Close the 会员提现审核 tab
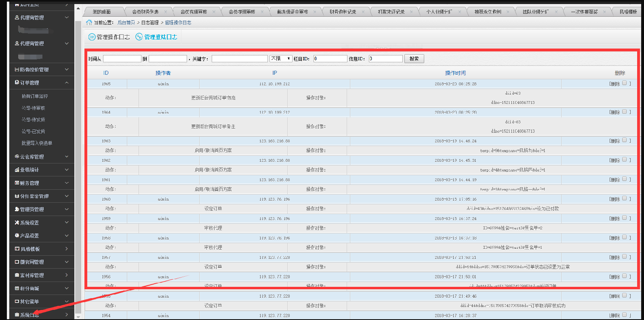The image size is (644, 320). coord(262,12)
